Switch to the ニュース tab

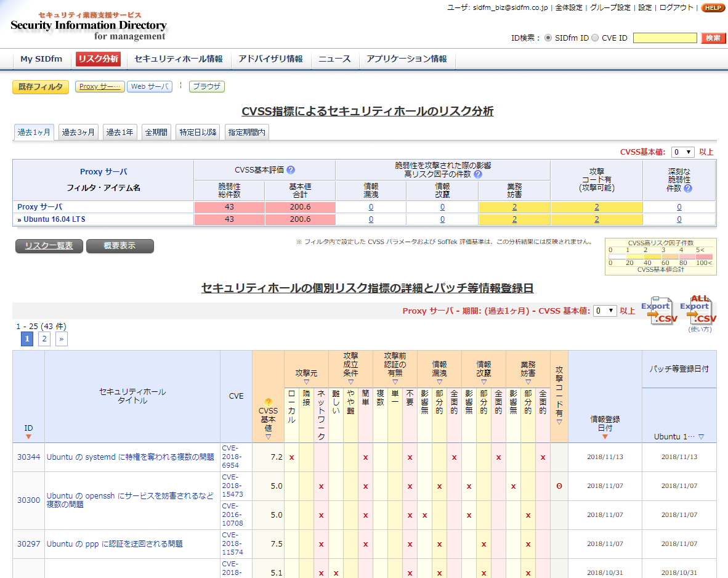[x=334, y=59]
